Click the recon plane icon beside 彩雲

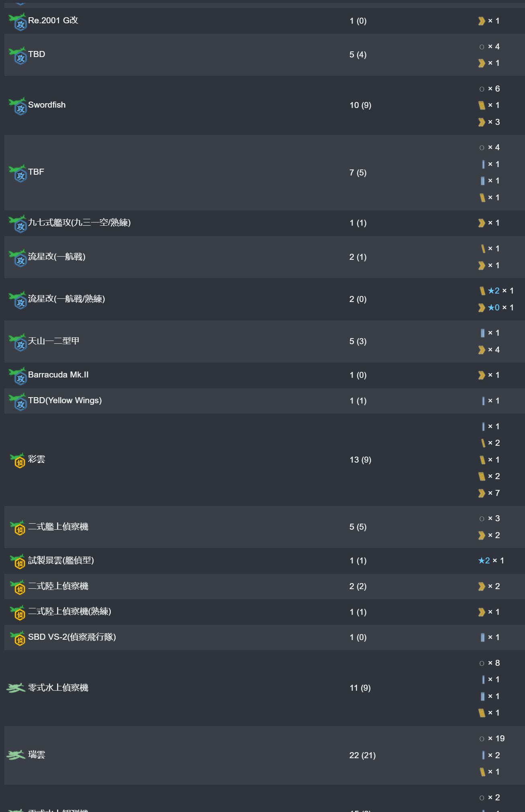(18, 461)
